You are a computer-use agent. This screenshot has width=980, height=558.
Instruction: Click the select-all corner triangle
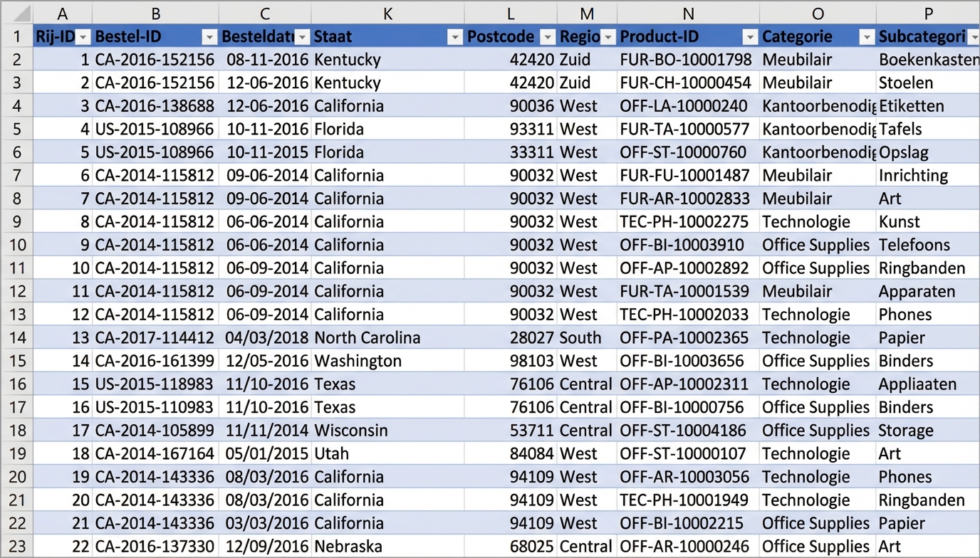(17, 13)
